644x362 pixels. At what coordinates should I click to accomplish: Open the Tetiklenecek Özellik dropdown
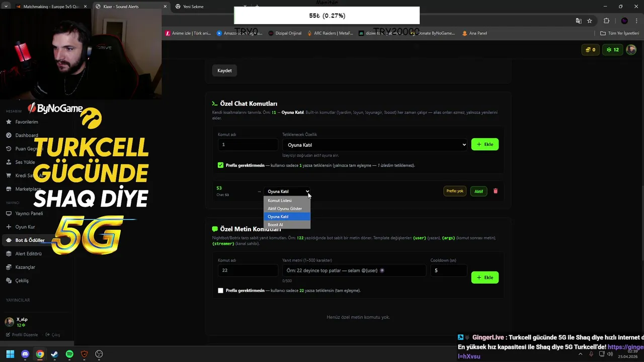[x=375, y=145]
